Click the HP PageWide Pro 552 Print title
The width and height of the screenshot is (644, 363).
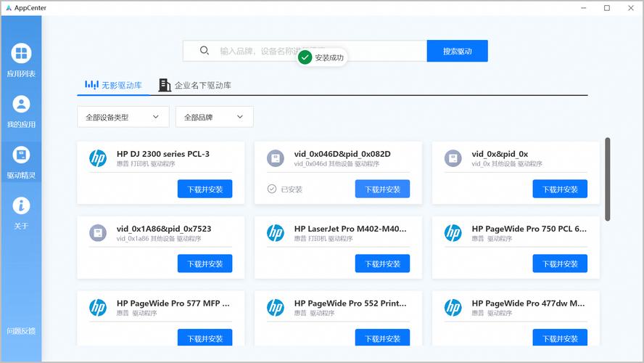point(350,303)
